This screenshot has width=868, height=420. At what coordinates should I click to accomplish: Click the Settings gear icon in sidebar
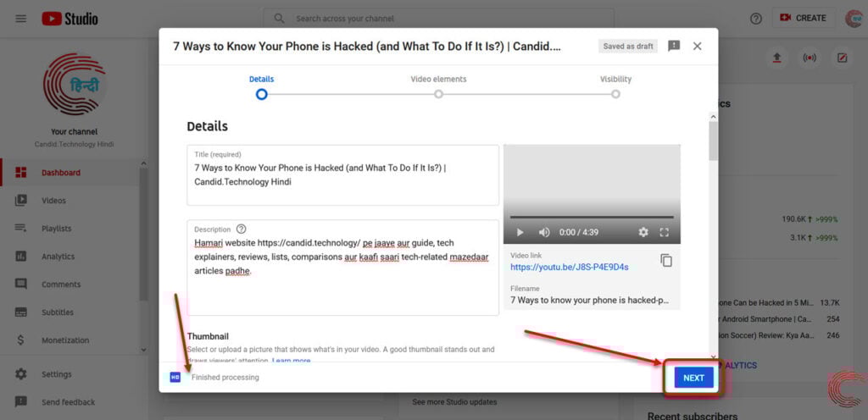(x=21, y=374)
